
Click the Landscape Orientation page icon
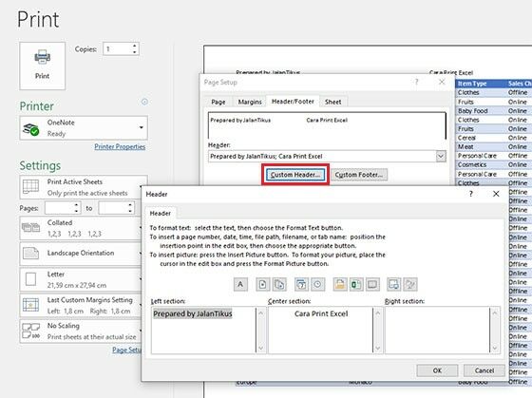click(x=30, y=253)
